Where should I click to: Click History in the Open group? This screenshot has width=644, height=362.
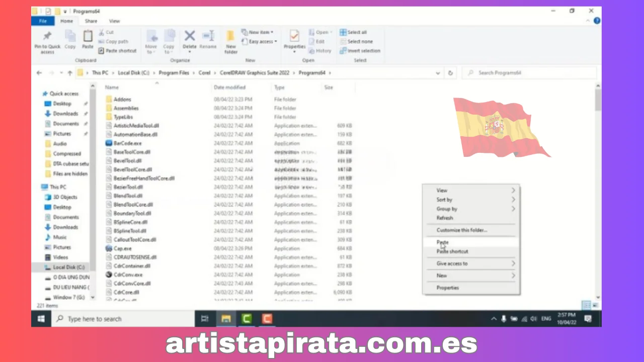coord(320,51)
